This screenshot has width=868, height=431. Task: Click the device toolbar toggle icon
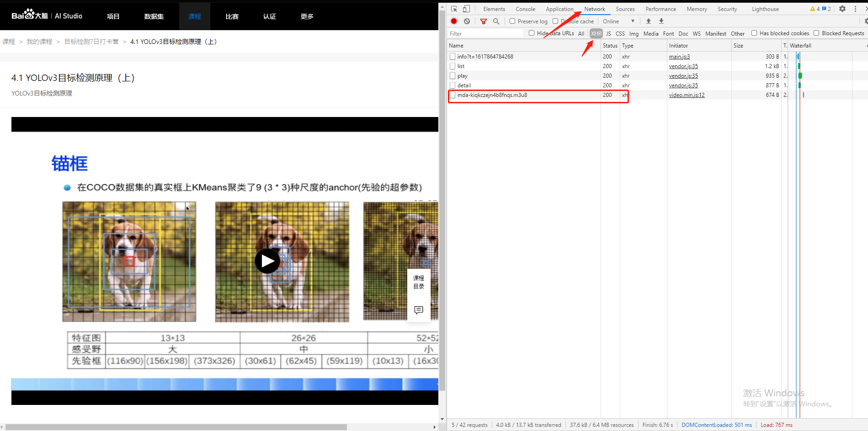466,8
